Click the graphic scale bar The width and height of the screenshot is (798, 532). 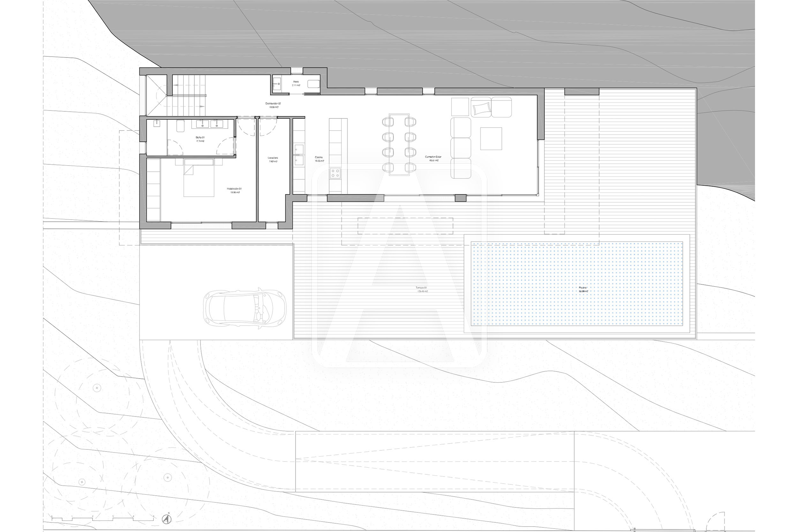103,518
